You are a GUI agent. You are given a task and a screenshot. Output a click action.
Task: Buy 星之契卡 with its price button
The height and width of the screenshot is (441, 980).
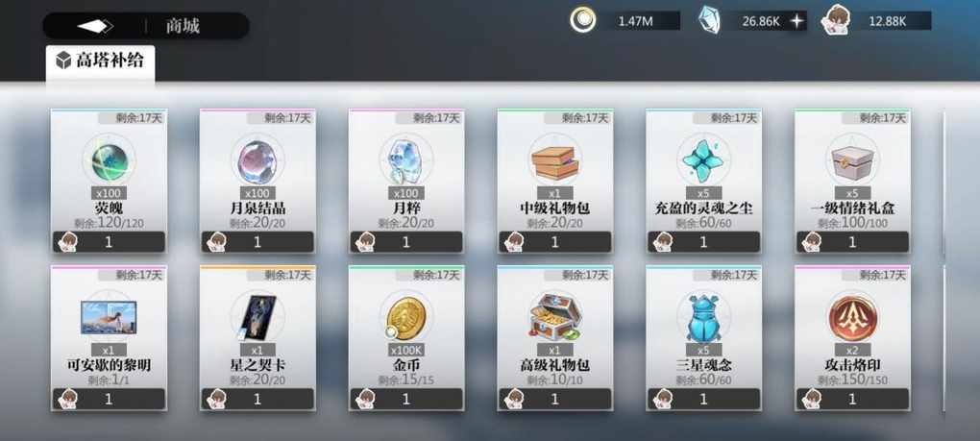click(257, 399)
